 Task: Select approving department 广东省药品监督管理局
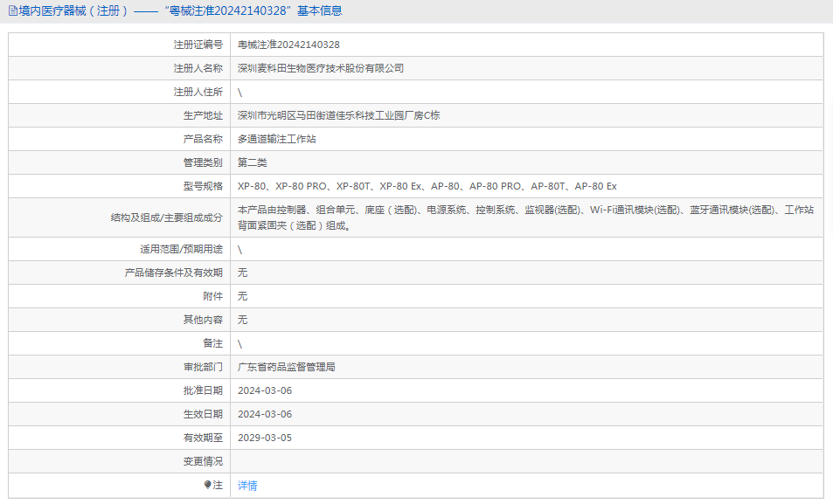[x=287, y=367]
